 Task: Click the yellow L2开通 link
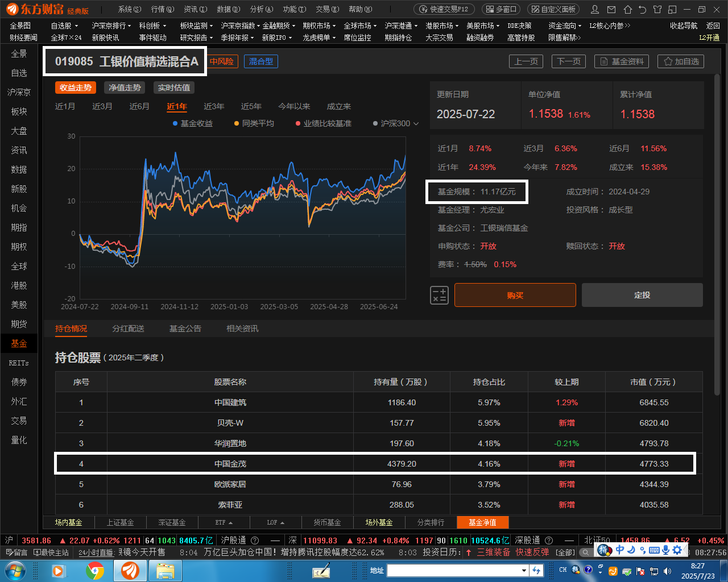pos(709,38)
